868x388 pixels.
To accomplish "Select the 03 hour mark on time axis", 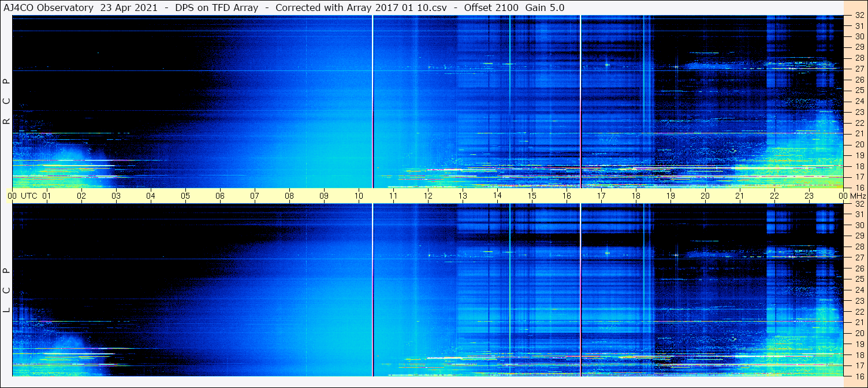I will pos(116,196).
